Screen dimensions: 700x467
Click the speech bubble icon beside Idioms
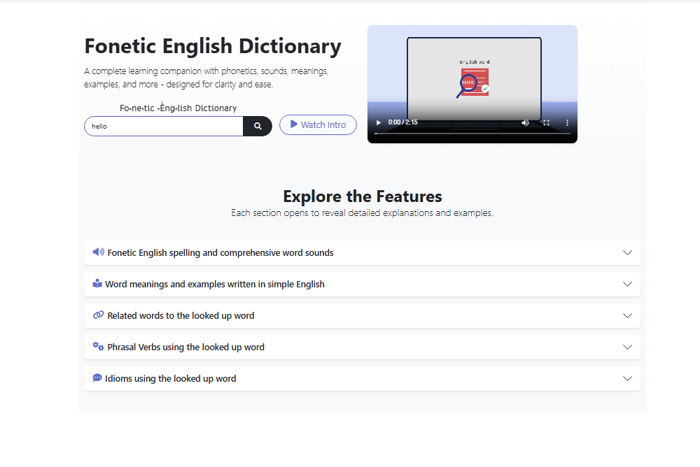click(97, 378)
